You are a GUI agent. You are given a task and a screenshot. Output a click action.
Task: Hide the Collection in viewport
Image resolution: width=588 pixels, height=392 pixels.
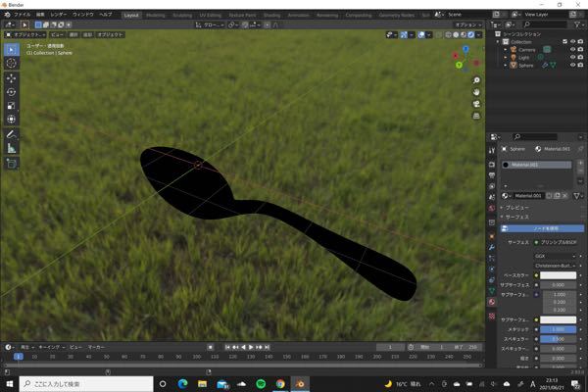pyautogui.click(x=572, y=41)
